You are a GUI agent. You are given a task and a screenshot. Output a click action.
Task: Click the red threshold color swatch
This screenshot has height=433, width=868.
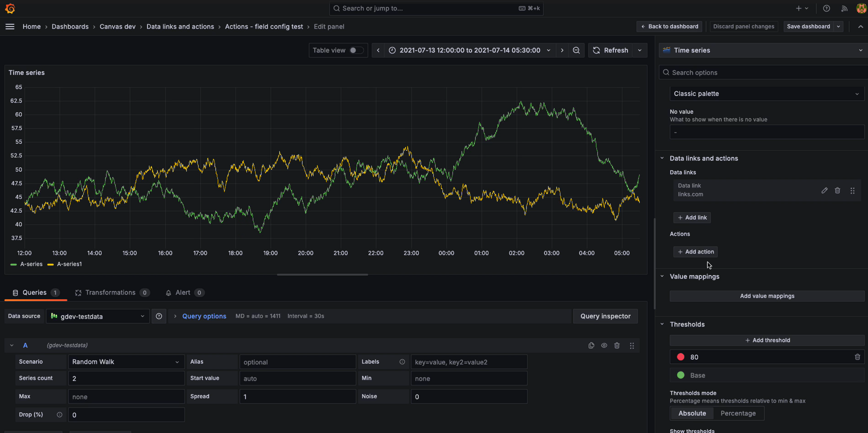pos(681,357)
